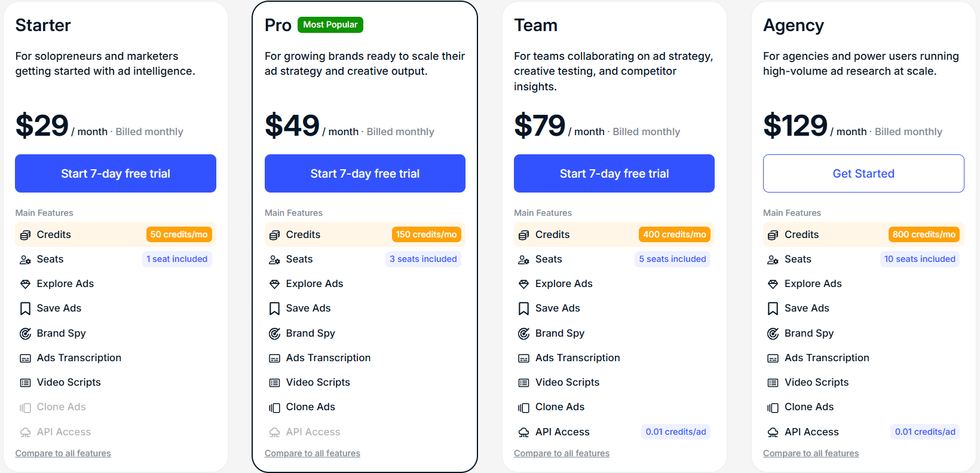Screen dimensions: 980x473
Task: Click the 5 seats included badge
Action: (672, 259)
